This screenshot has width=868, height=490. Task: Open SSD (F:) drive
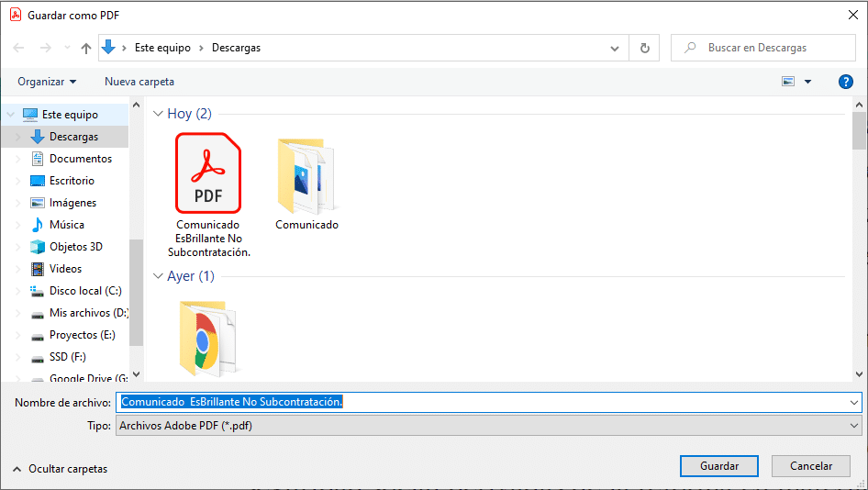click(x=68, y=357)
